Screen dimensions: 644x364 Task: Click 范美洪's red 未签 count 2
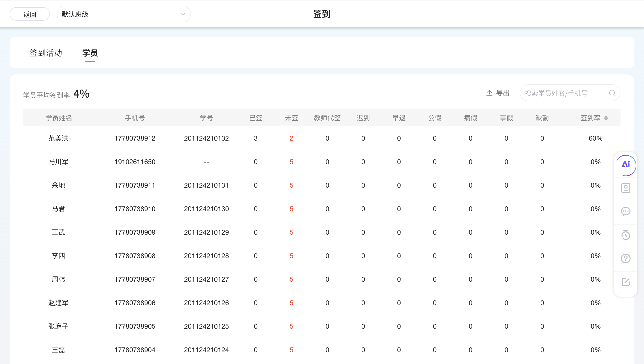(x=292, y=138)
